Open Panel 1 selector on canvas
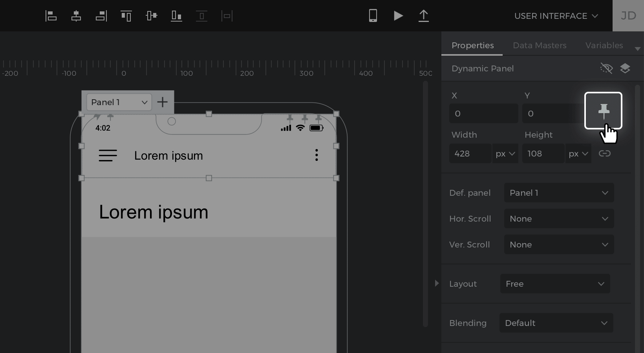The image size is (644, 353). point(119,102)
